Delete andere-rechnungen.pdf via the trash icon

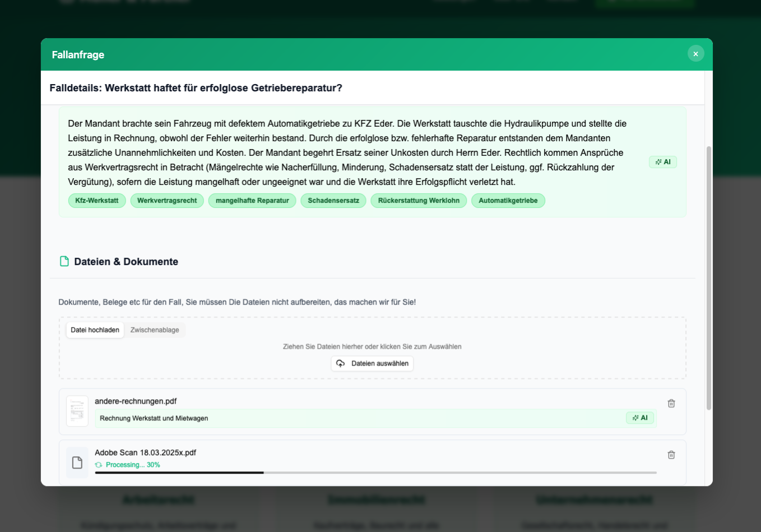671,403
